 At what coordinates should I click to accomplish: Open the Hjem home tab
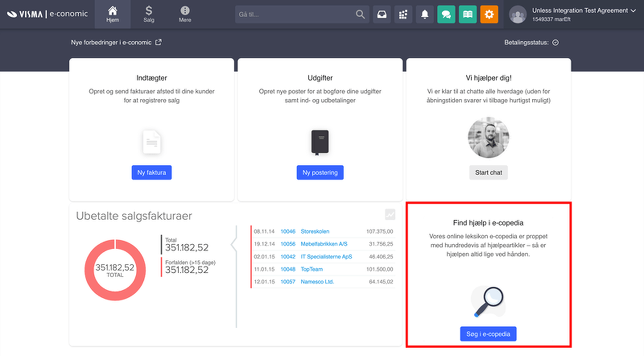point(113,14)
